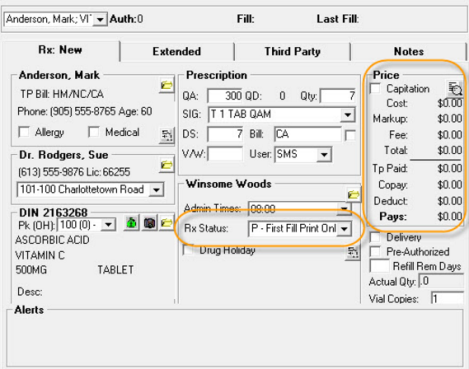Open the SIG dropdown showing T 1 TAB QAM
Image resolution: width=469 pixels, height=369 pixels.
point(348,115)
